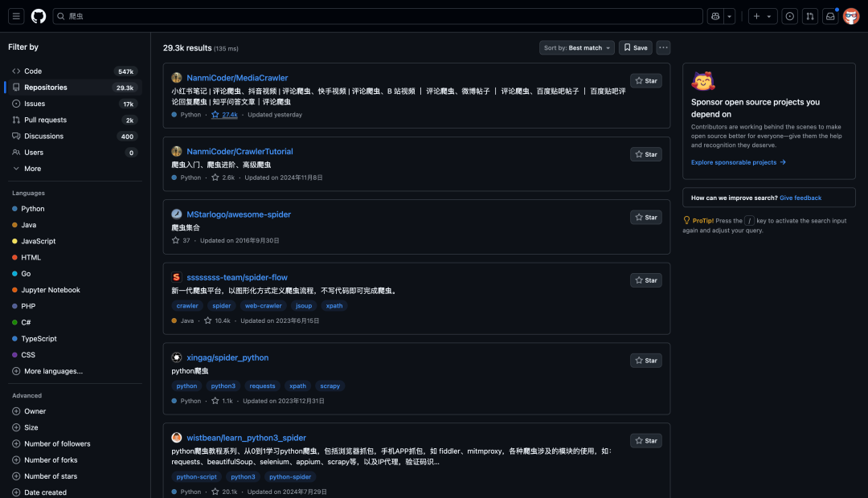Select the web-crawler topic tag
The width and height of the screenshot is (868, 498).
263,306
